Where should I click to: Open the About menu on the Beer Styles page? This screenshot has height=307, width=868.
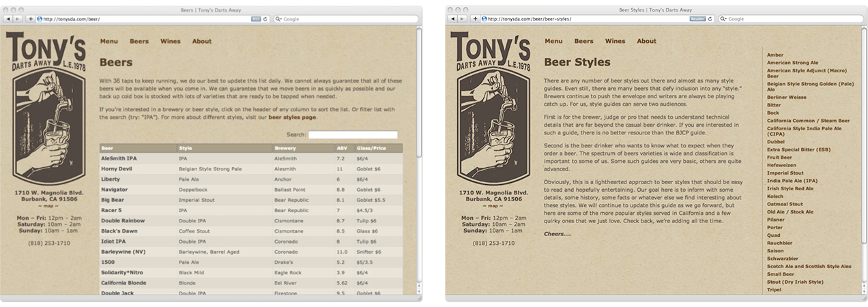646,41
